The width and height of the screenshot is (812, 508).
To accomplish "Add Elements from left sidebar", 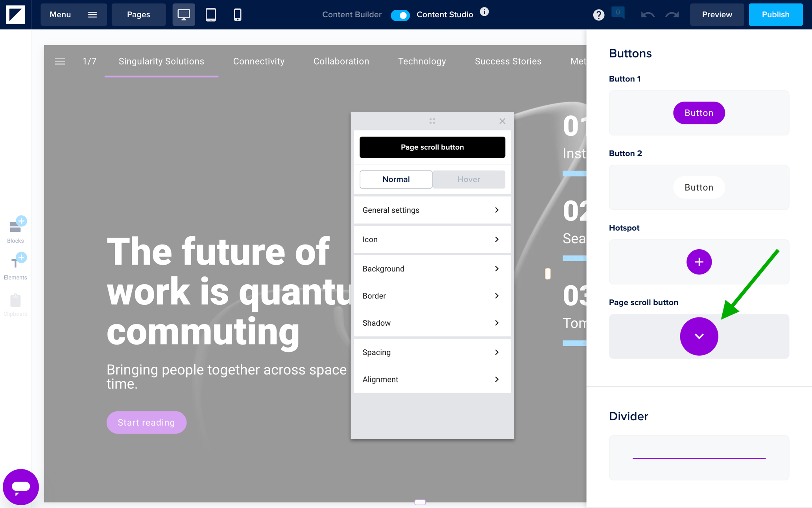I will [16, 267].
